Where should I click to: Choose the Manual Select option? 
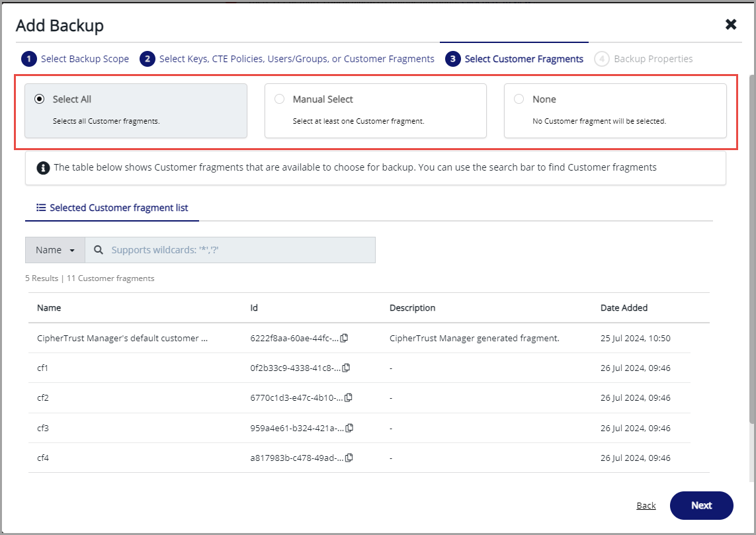coord(280,99)
